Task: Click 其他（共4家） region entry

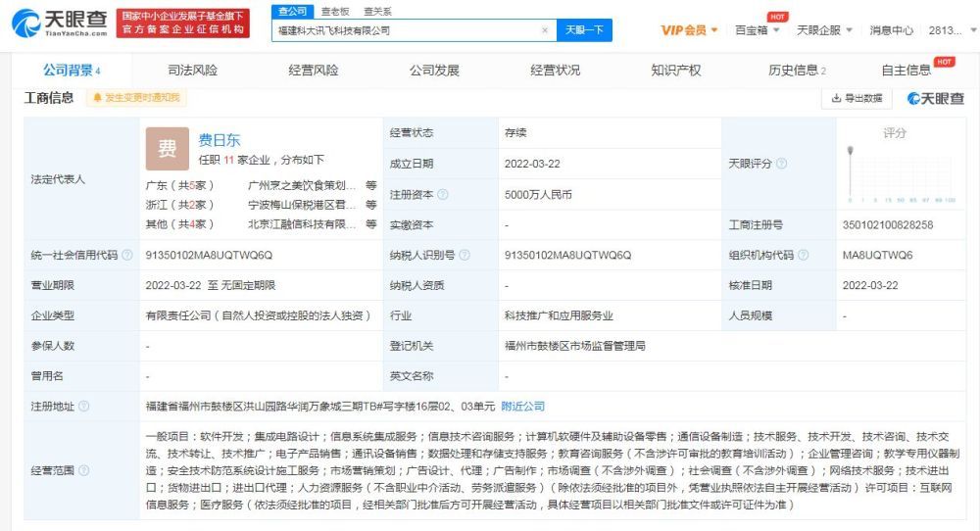Action: pyautogui.click(x=180, y=224)
